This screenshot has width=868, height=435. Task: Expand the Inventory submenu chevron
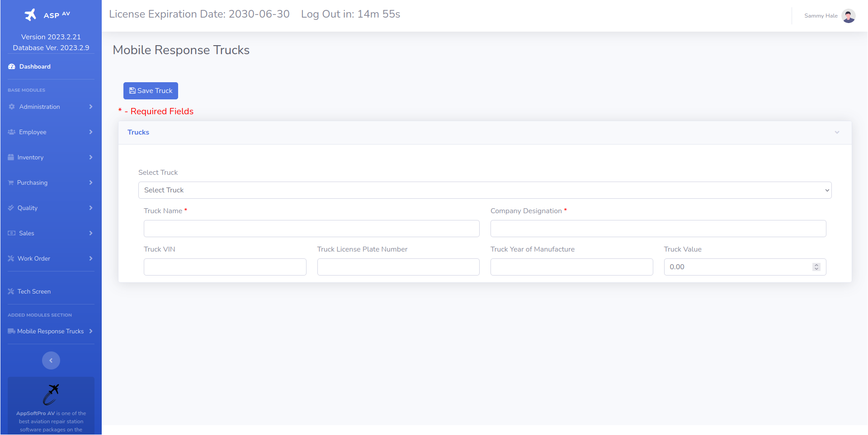pos(91,157)
